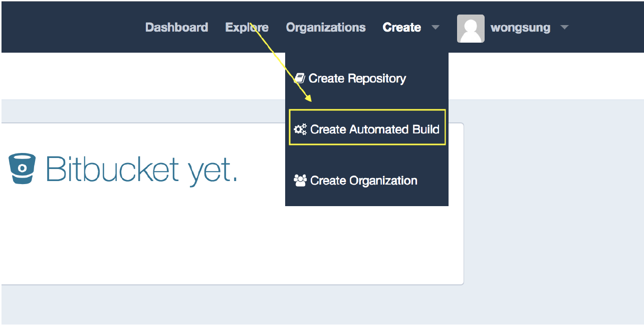Click the people icon beside Create Organization

[300, 180]
